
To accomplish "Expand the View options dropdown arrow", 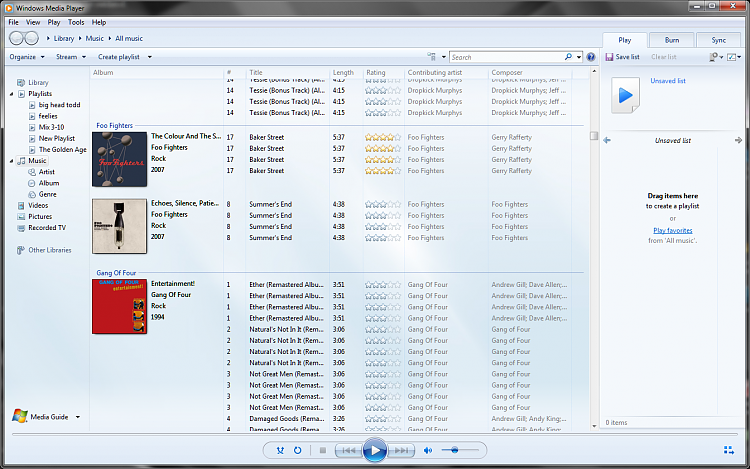I will tap(443, 57).
